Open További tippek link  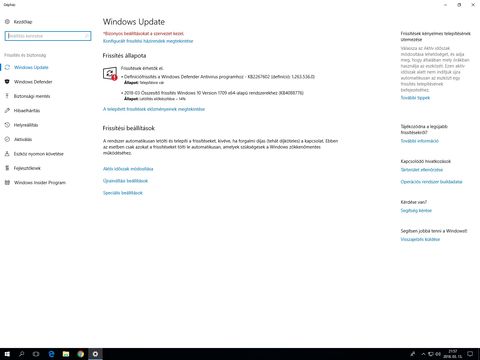tap(415, 98)
